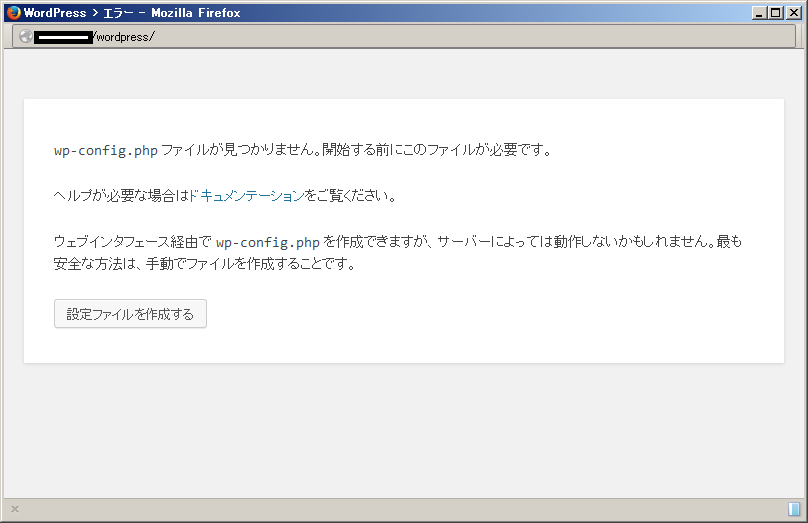Minimize the Firefox window
The image size is (808, 523).
point(759,13)
